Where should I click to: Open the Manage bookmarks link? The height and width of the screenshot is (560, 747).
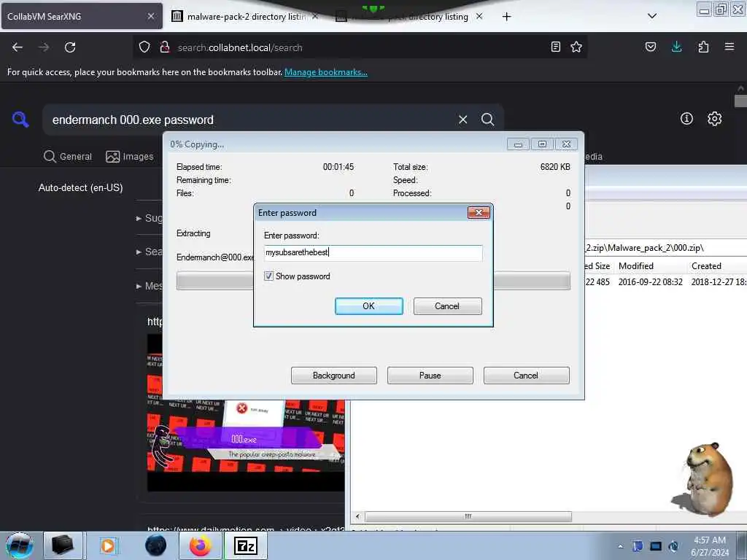coord(326,72)
